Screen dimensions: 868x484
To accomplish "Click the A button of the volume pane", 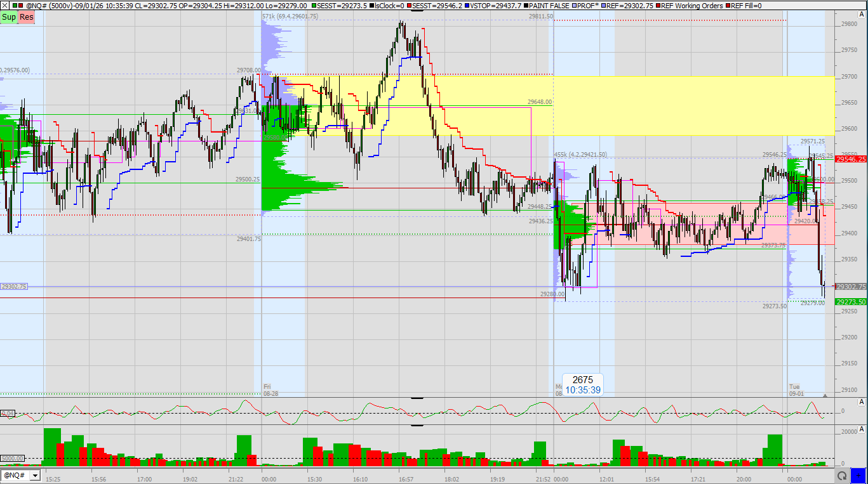I will [x=862, y=430].
